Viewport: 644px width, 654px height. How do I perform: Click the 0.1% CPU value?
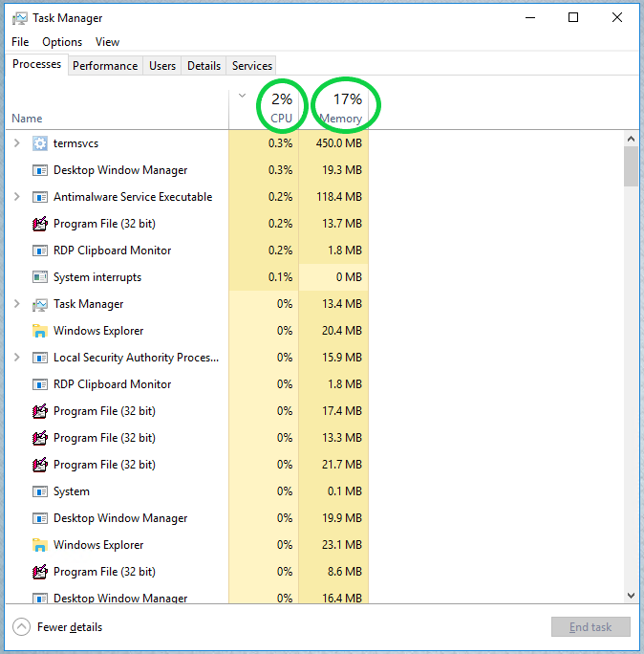click(x=281, y=277)
